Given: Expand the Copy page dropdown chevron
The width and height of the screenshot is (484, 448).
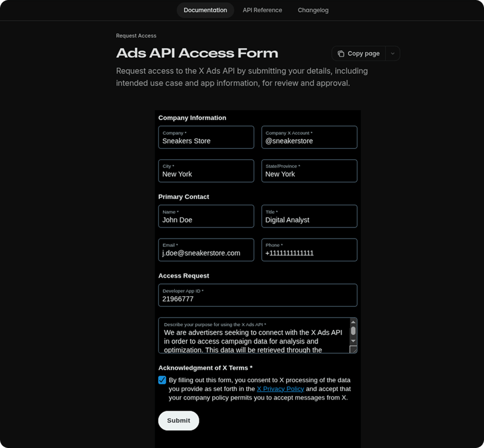Looking at the screenshot, I should click(x=392, y=54).
